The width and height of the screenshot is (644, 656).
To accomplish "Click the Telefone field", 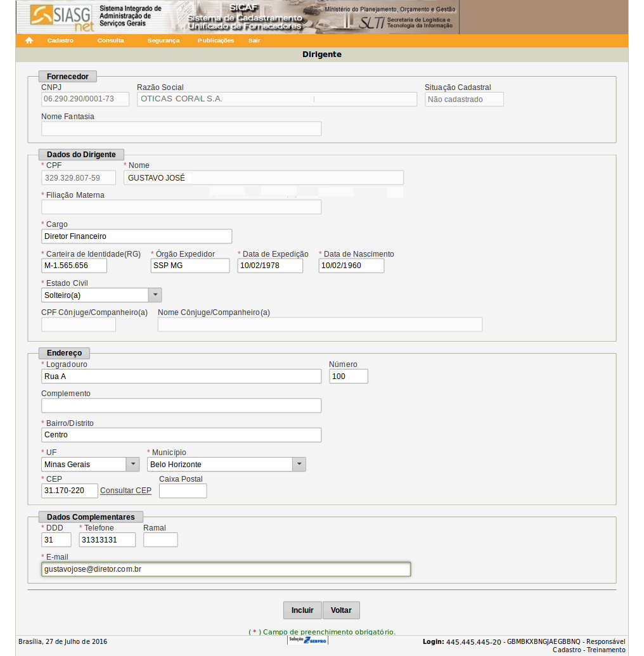I will point(107,539).
